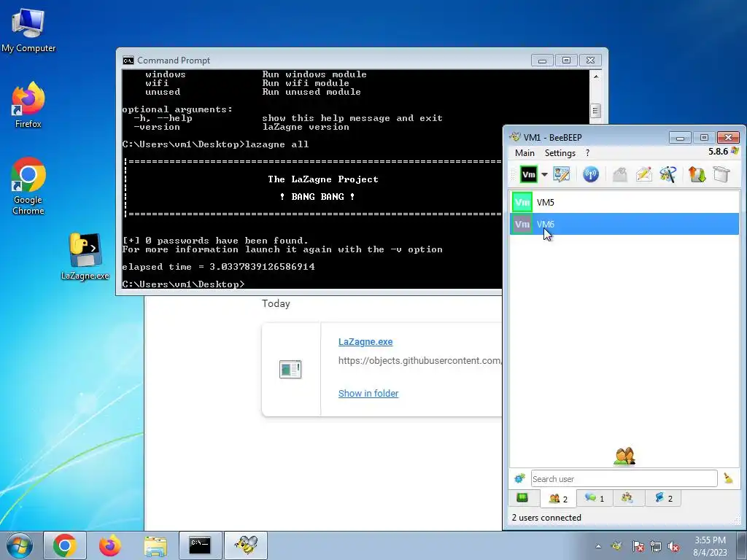This screenshot has width=747, height=560.
Task: Click the Command Prompt scroll-up arrow
Action: point(595,76)
